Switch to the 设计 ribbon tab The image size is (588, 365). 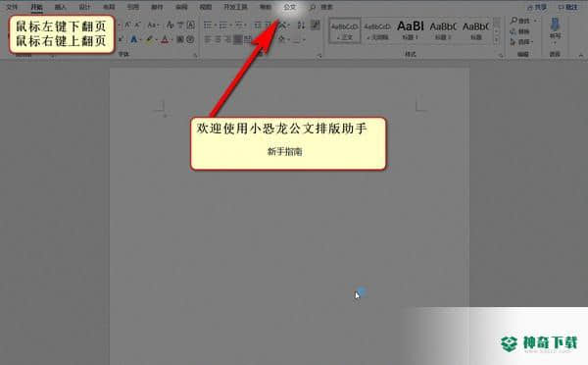click(x=84, y=7)
